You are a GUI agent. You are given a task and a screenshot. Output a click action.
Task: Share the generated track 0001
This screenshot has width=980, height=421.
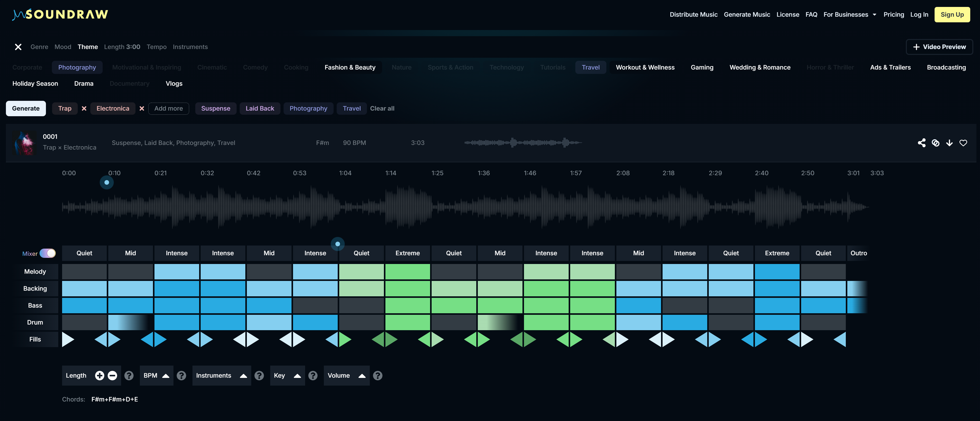922,143
